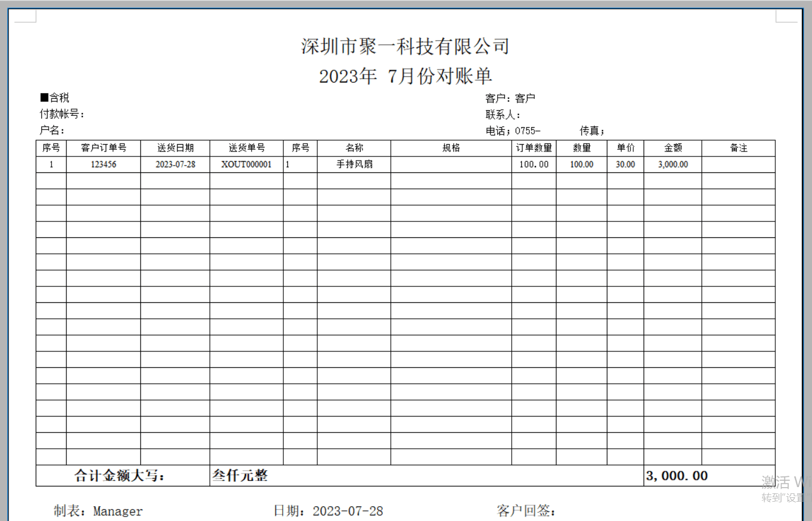Screen dimensions: 812x521
Task: Toggle the 含税 checkbox
Action: 45,98
